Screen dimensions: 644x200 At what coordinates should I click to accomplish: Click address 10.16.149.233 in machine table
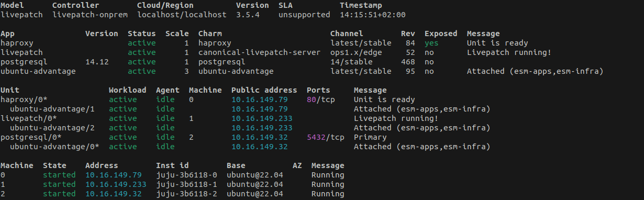pos(116,184)
